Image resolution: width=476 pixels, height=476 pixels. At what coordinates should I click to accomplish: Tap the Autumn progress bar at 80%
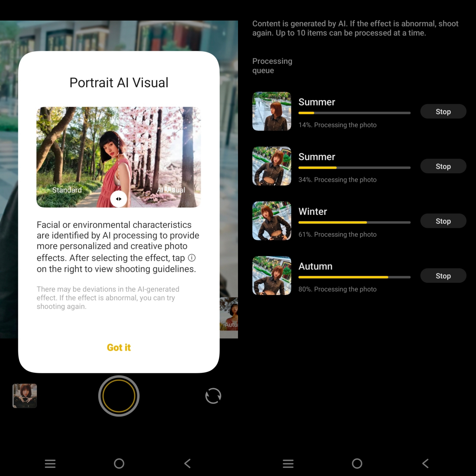point(354,277)
